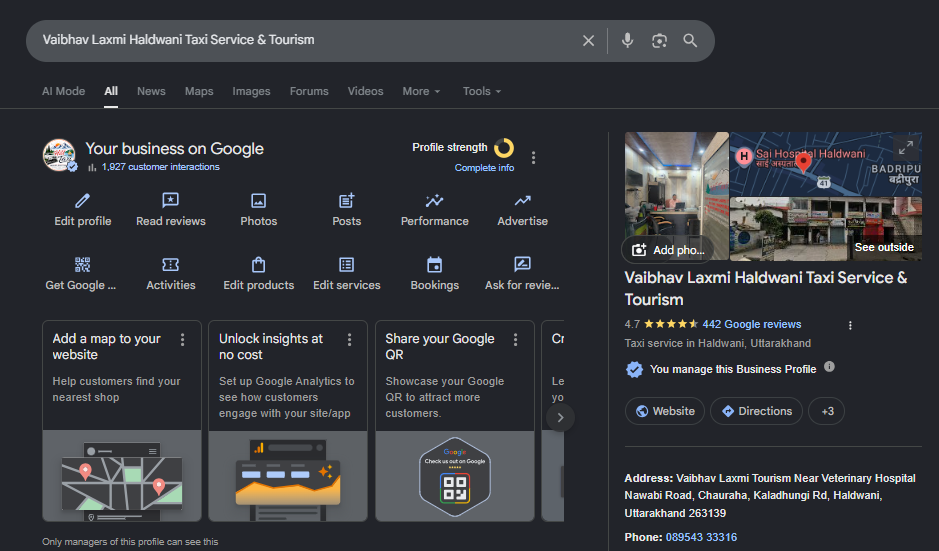Call phone number 089543 33316
This screenshot has width=939, height=551.
click(x=701, y=537)
